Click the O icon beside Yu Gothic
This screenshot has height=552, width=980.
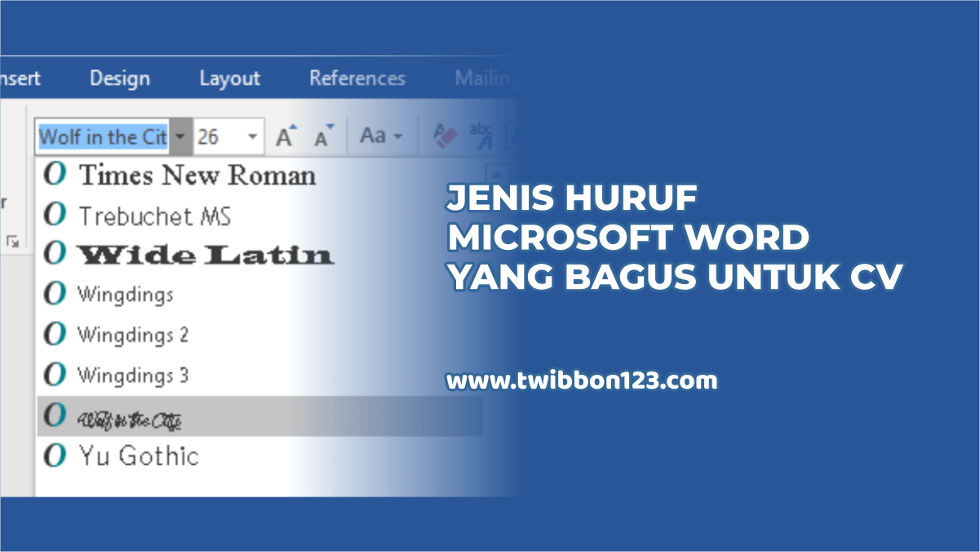point(55,455)
